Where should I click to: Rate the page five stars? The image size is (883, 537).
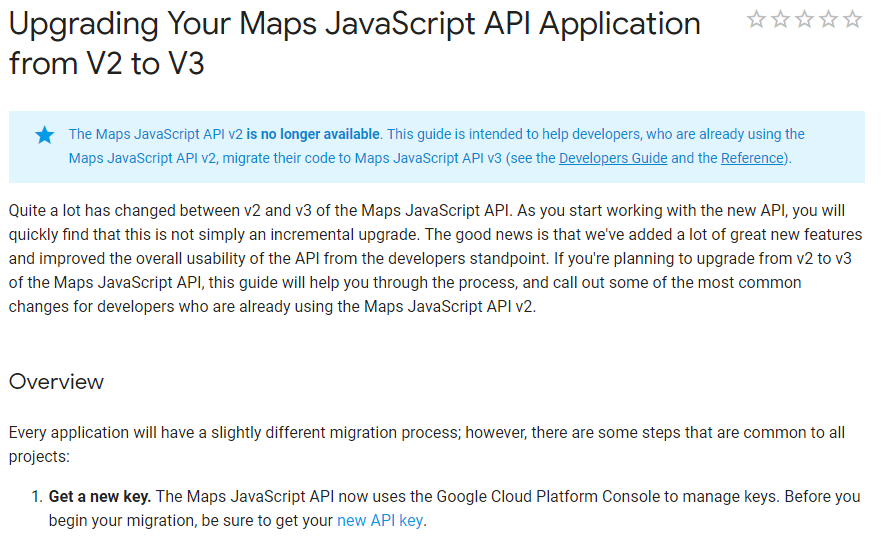click(x=853, y=20)
